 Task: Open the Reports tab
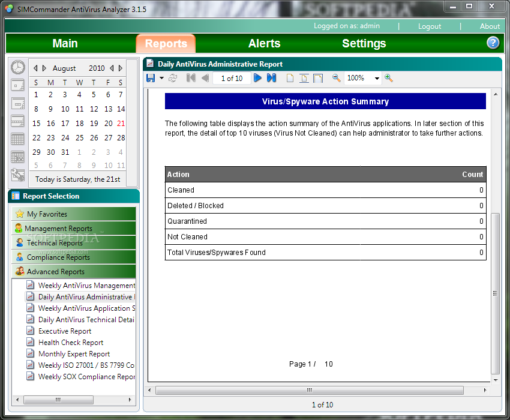(x=166, y=44)
